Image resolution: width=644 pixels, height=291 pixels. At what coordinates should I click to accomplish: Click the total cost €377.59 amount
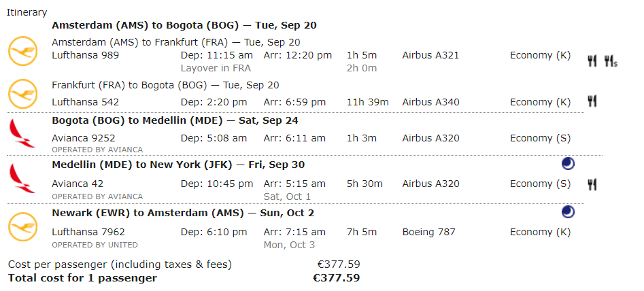tap(336, 278)
